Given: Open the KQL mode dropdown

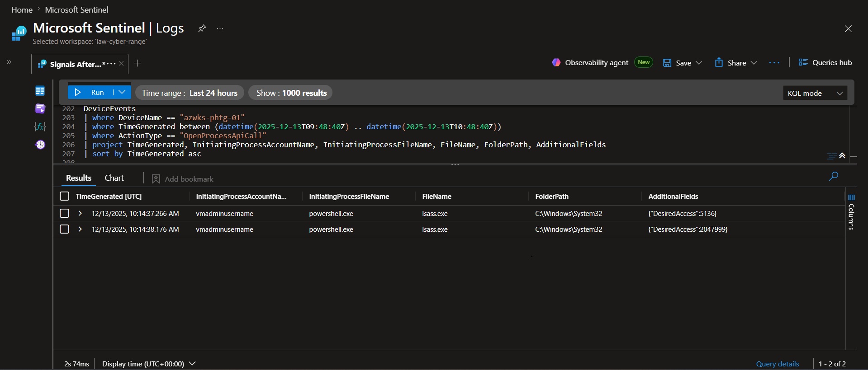Looking at the screenshot, I should (x=815, y=93).
